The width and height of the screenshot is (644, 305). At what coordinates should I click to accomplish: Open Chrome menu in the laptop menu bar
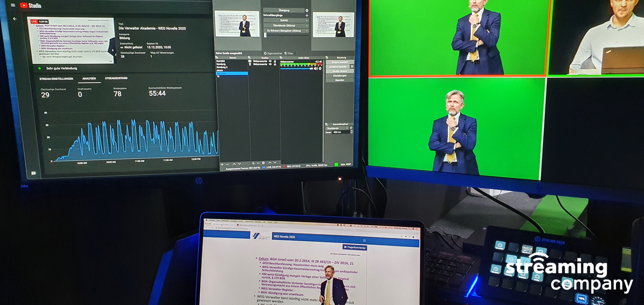pyautogui.click(x=212, y=220)
